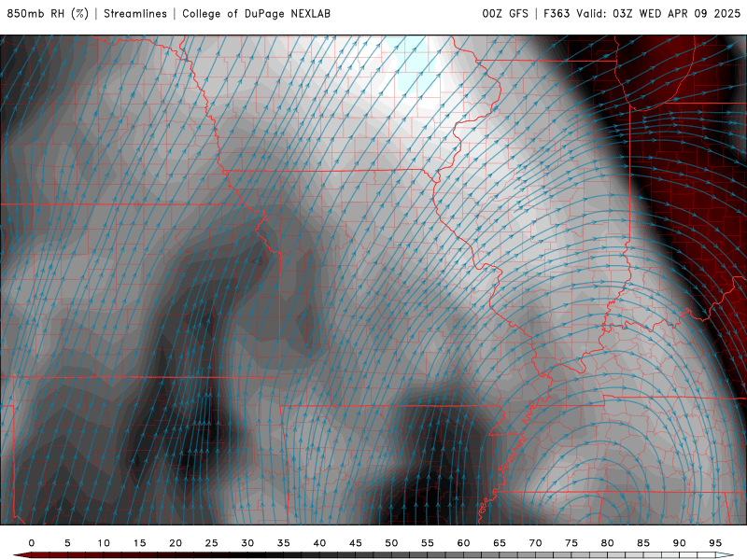The width and height of the screenshot is (747, 560).
Task: Select the "40" legend value
Action: point(319,543)
